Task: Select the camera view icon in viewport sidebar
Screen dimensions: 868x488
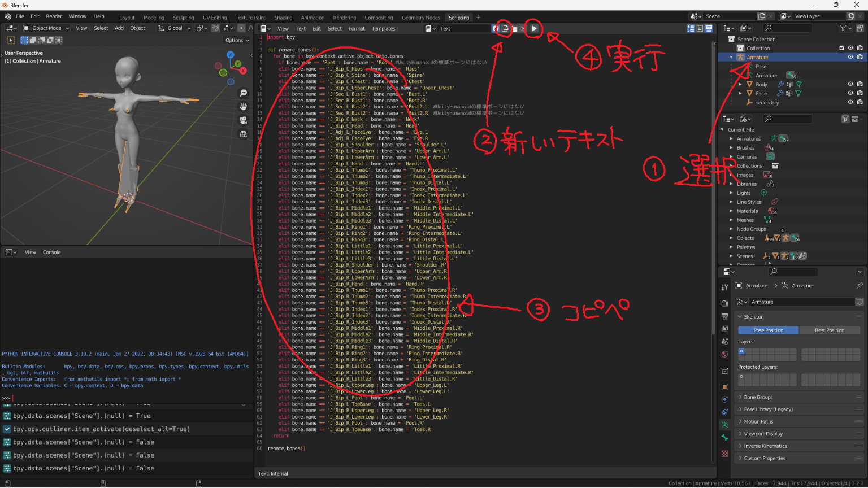Action: [243, 120]
